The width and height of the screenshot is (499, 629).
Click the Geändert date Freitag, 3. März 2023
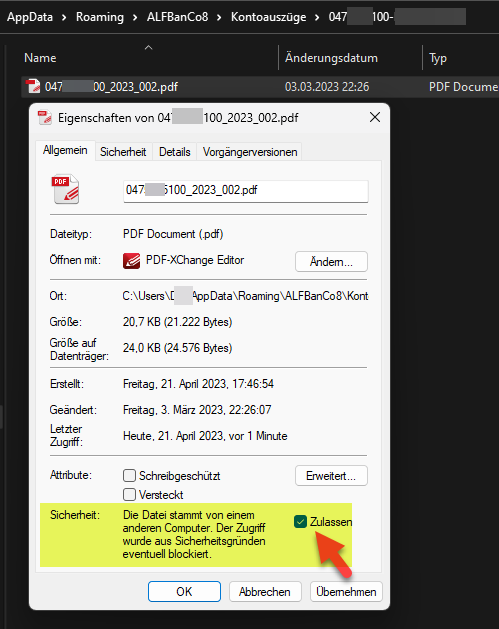pyautogui.click(x=197, y=410)
